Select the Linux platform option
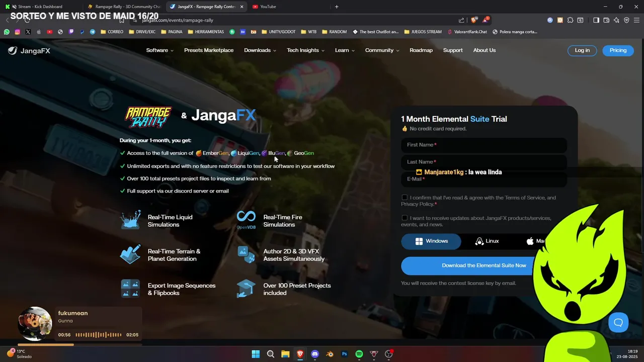 pos(487,241)
